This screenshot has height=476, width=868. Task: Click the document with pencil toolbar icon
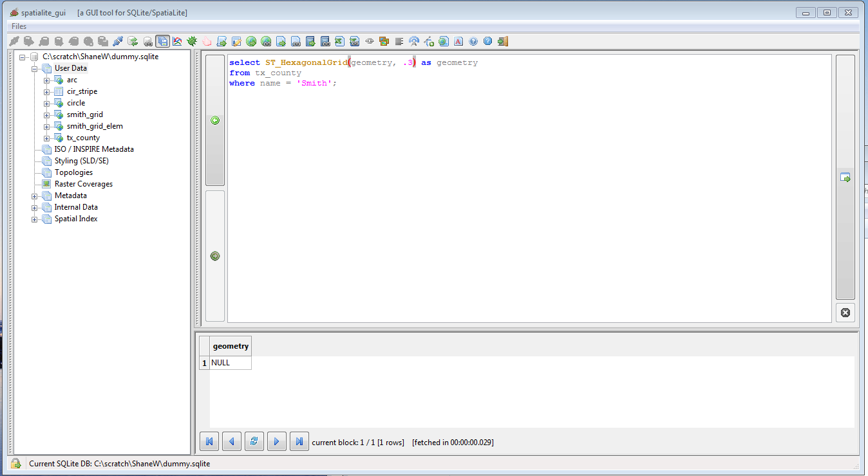[x=236, y=41]
